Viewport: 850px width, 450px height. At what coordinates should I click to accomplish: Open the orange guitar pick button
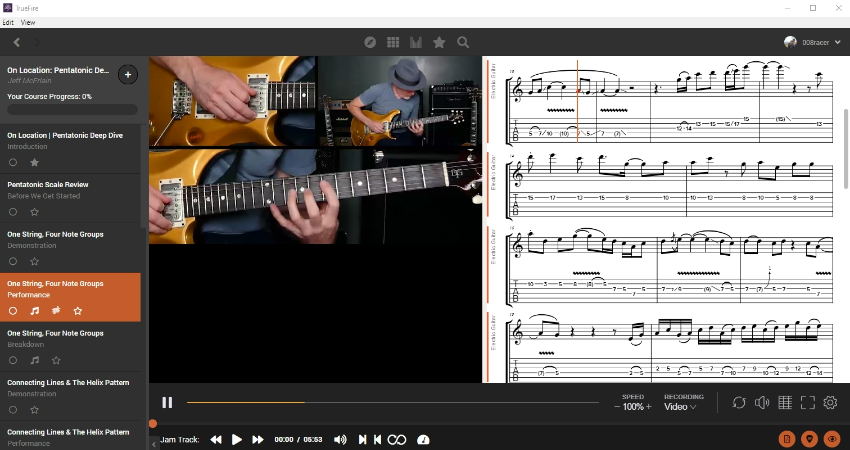(809, 439)
